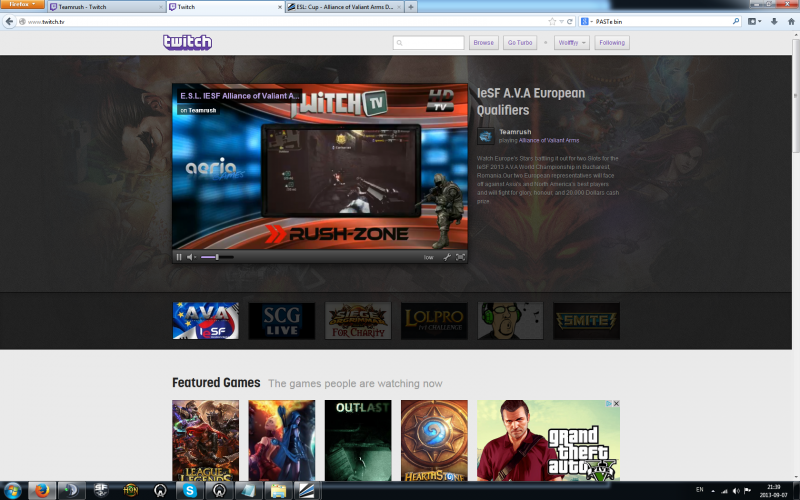Open the League of Legends game cover
This screenshot has height=500, width=800.
click(206, 440)
